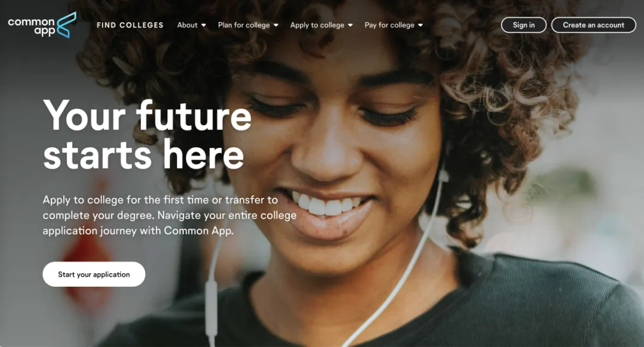Click the 'common app' logo wordmark
The height and width of the screenshot is (347, 644).
click(x=32, y=26)
